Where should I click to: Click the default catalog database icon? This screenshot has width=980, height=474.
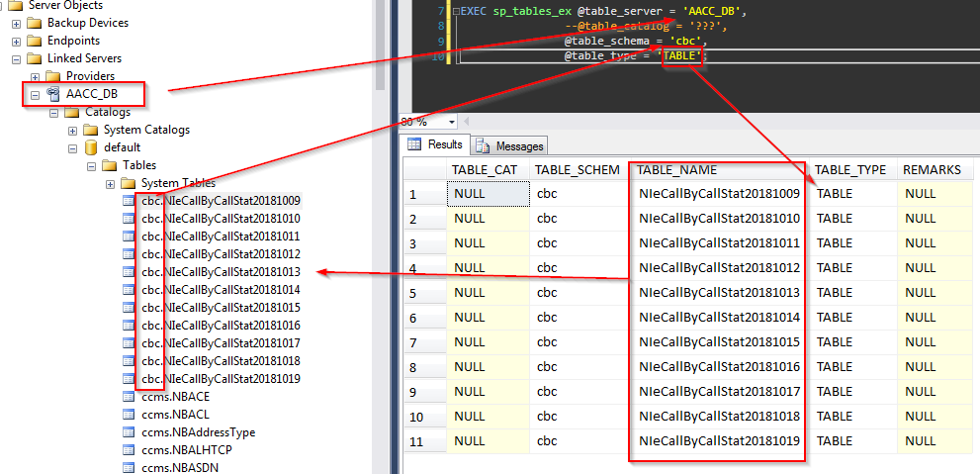pos(92,147)
